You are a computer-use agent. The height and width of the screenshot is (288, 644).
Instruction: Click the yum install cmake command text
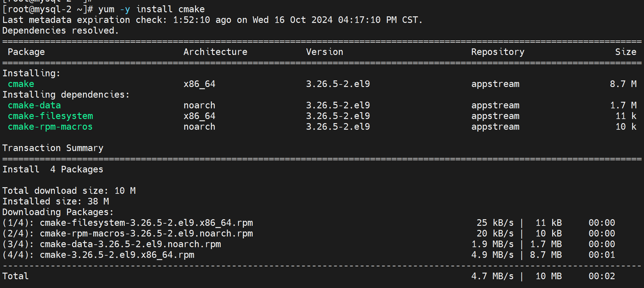tap(151, 9)
